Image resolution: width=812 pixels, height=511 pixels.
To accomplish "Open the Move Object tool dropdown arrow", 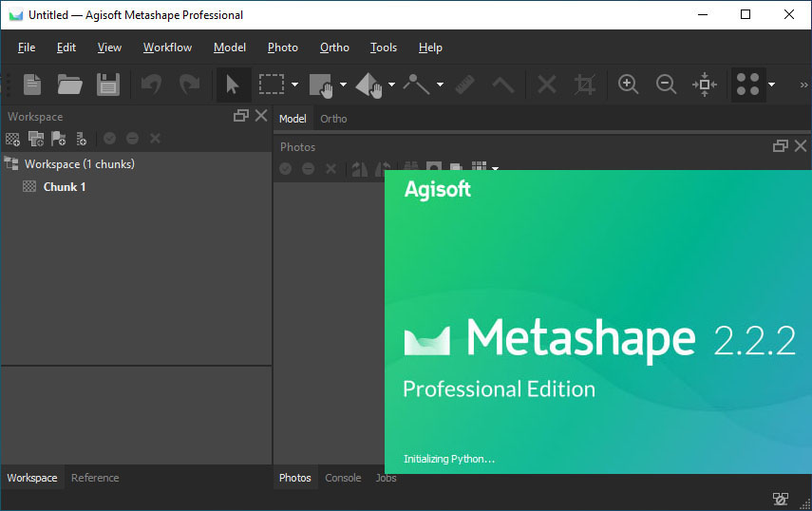I will tap(391, 85).
